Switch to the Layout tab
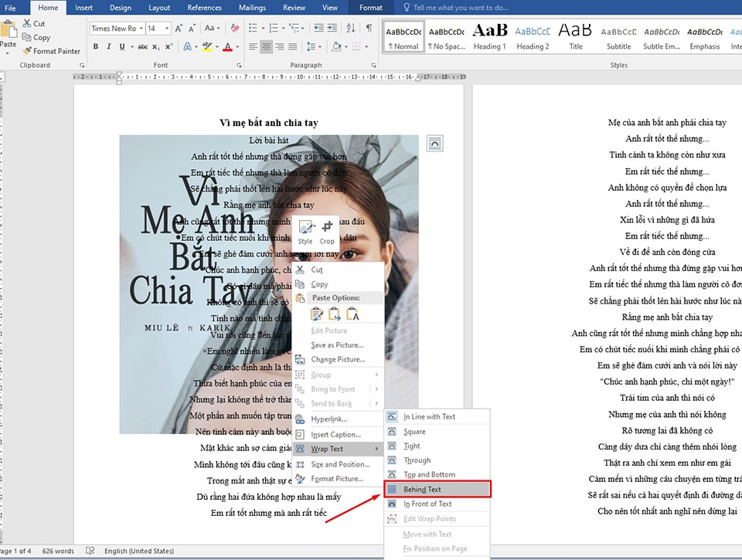This screenshot has height=560, width=742. coord(159,8)
